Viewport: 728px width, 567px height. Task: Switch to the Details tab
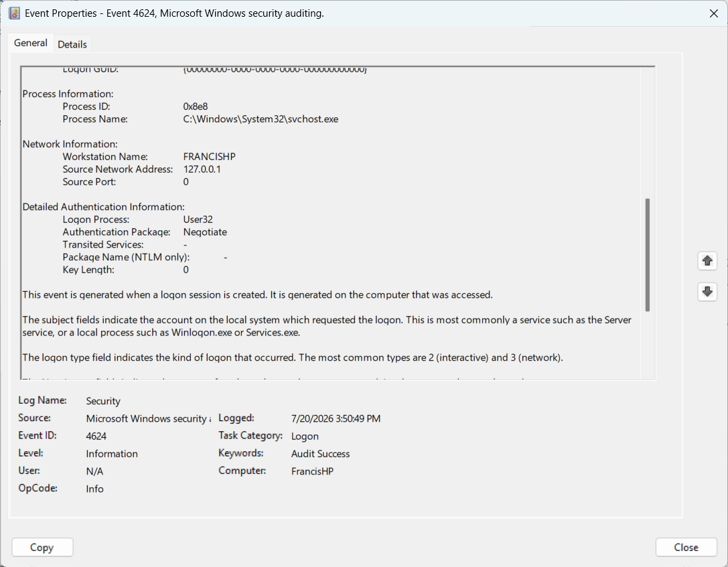72,44
